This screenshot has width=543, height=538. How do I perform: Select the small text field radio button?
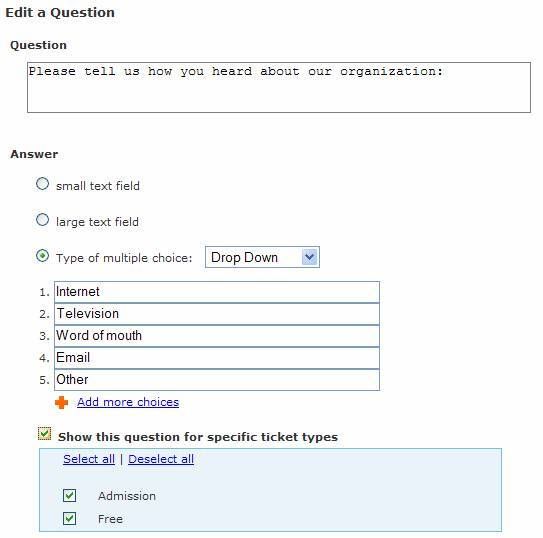pos(42,184)
